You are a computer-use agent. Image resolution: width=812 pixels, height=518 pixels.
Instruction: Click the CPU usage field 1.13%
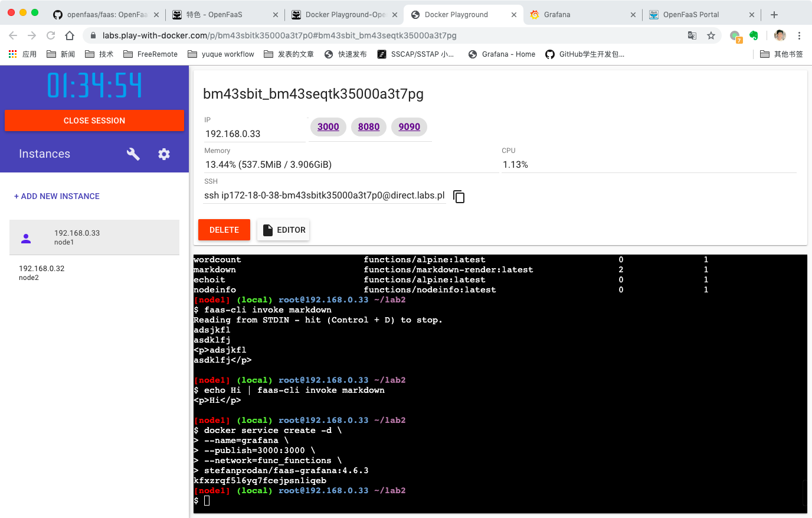[649, 165]
